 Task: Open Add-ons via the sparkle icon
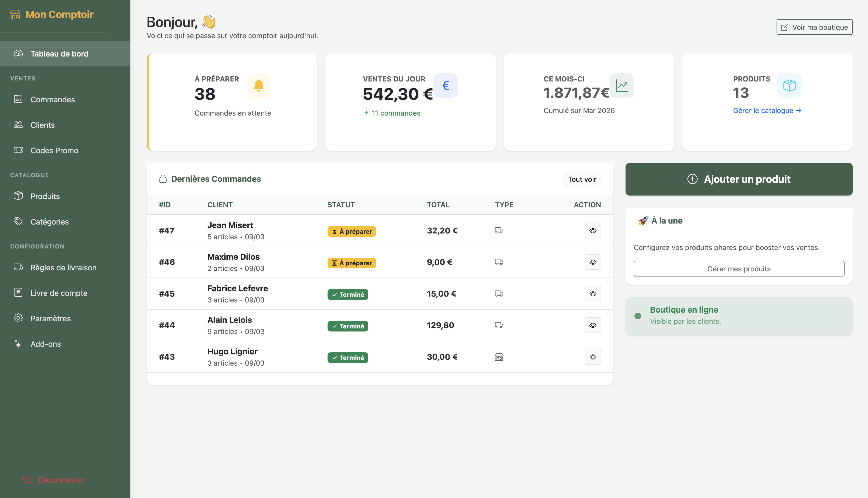(x=18, y=344)
